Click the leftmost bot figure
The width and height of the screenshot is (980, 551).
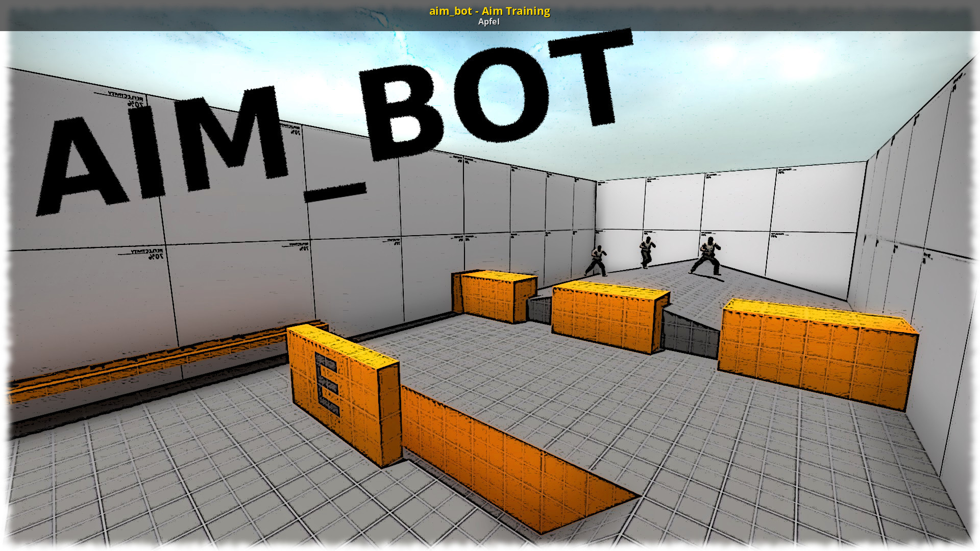click(597, 261)
